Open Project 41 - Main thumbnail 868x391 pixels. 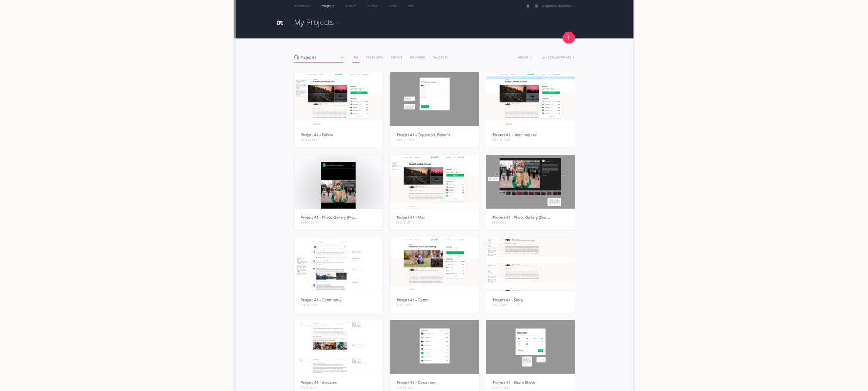[x=435, y=182]
